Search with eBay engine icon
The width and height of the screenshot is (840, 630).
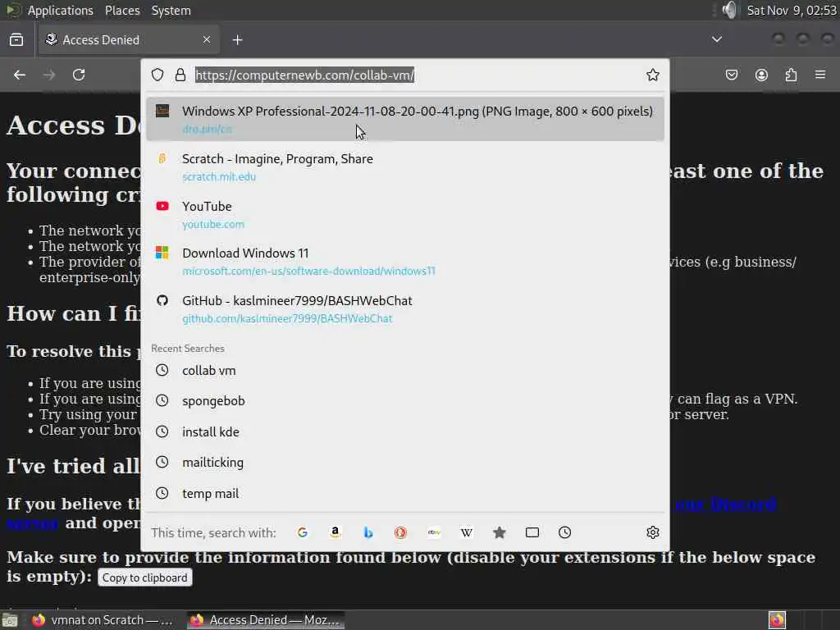click(434, 532)
